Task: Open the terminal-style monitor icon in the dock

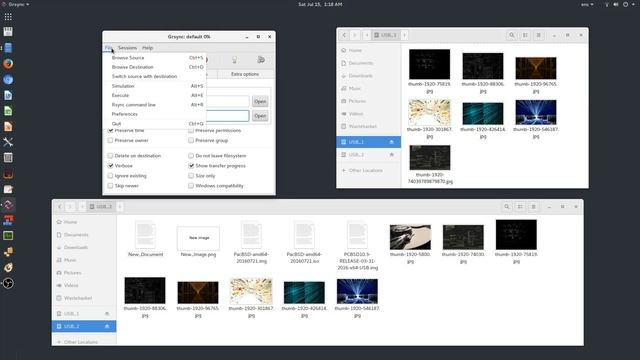Action: [8, 236]
